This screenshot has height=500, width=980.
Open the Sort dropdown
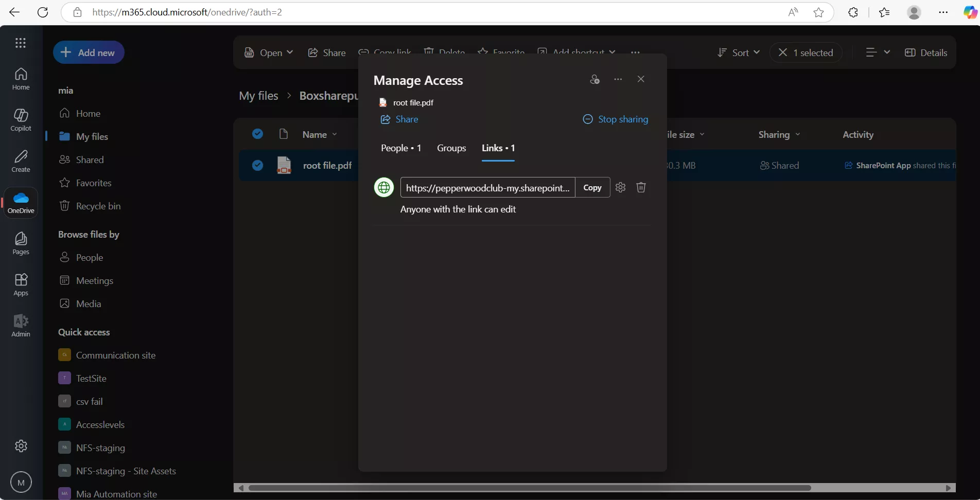[739, 52]
